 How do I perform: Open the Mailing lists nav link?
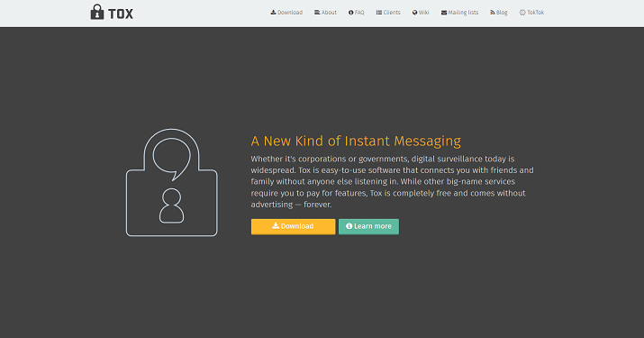click(460, 13)
